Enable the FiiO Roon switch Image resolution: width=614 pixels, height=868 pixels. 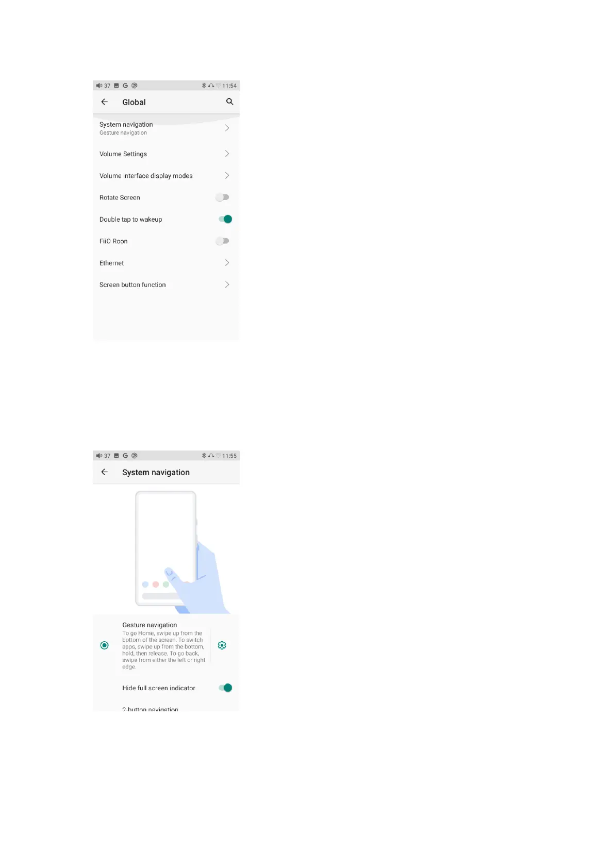223,241
